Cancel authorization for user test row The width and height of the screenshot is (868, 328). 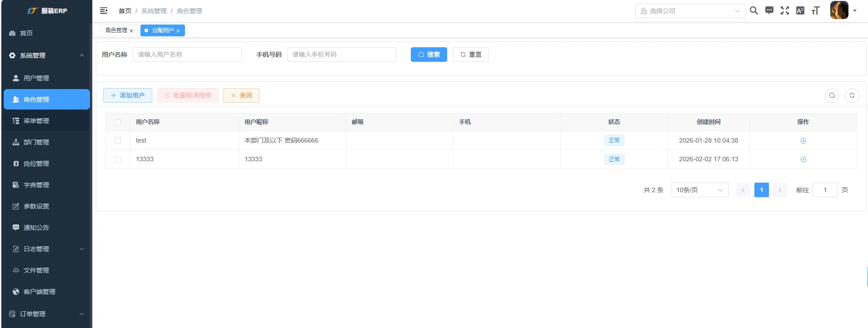(803, 141)
